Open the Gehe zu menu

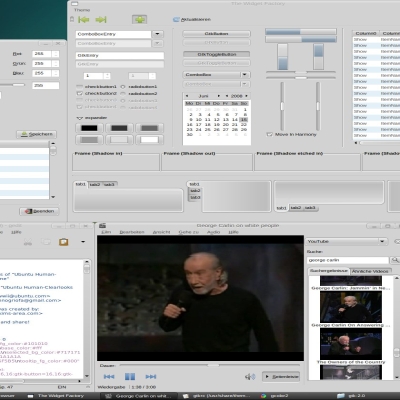click(x=189, y=232)
